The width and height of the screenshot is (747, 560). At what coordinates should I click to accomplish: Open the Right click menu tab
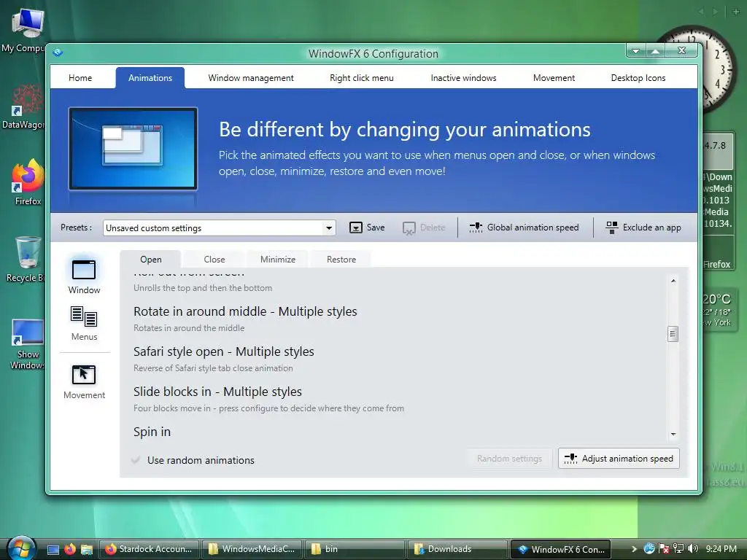(362, 77)
